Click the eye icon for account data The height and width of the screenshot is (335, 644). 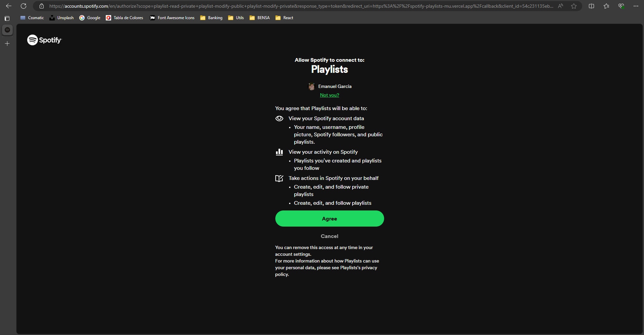coord(279,118)
